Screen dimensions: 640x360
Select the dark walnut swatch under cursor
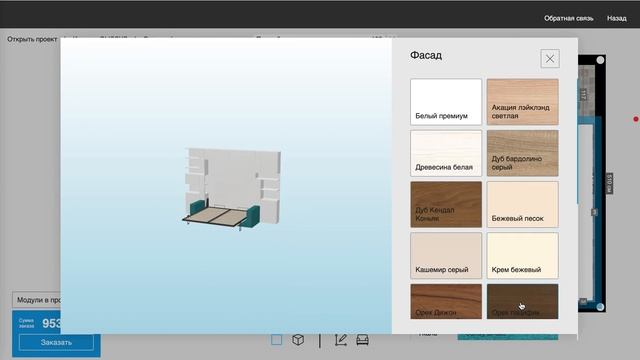tap(522, 302)
